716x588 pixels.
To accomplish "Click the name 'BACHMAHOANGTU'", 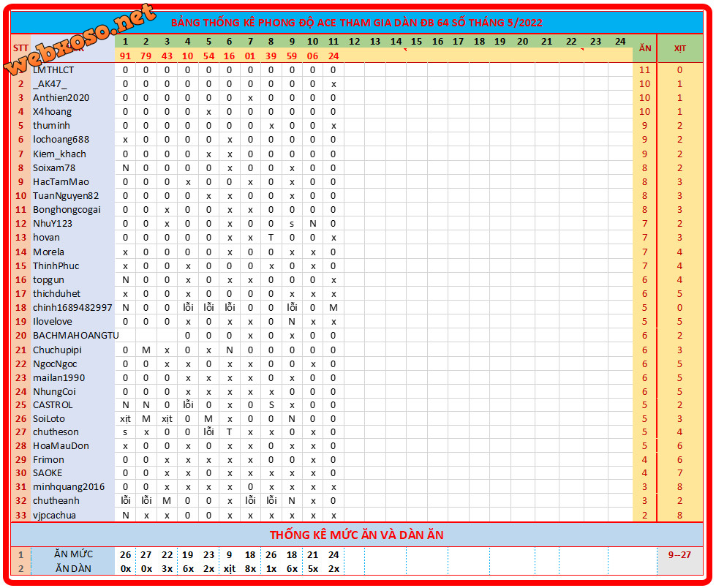I will pos(76,336).
